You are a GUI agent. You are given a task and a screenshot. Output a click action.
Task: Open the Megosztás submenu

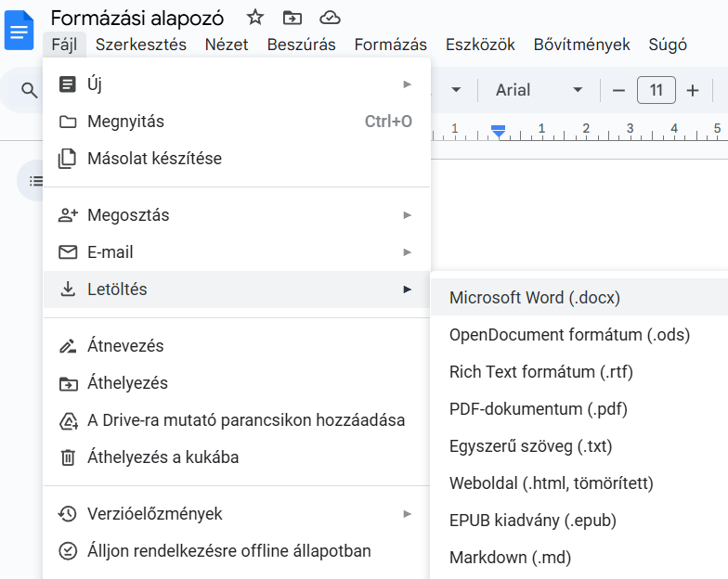pyautogui.click(x=237, y=215)
